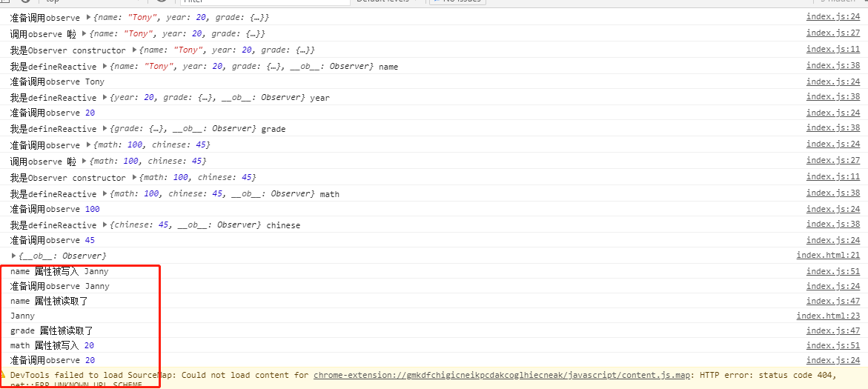Screen dimensions: 868x389
Task: Select the '准备调用observe 45' log message
Action: pos(53,240)
